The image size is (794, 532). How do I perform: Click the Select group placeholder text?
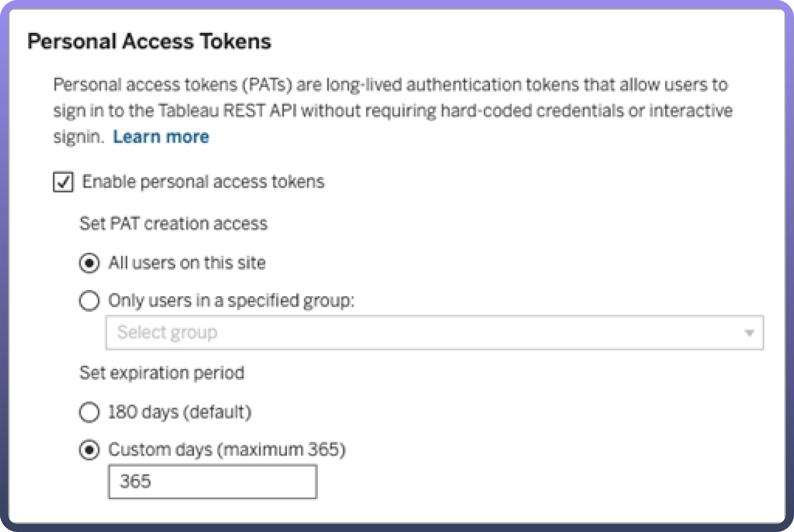(167, 332)
